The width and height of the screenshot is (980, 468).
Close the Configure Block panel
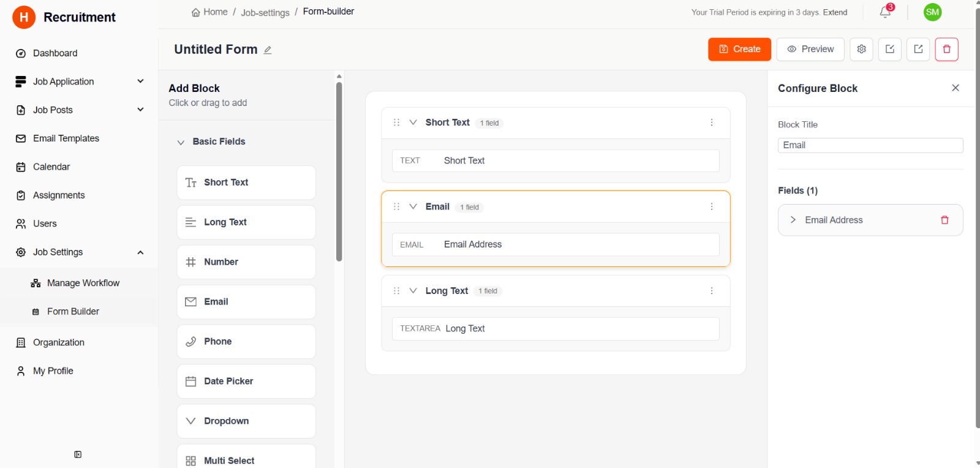pos(956,88)
